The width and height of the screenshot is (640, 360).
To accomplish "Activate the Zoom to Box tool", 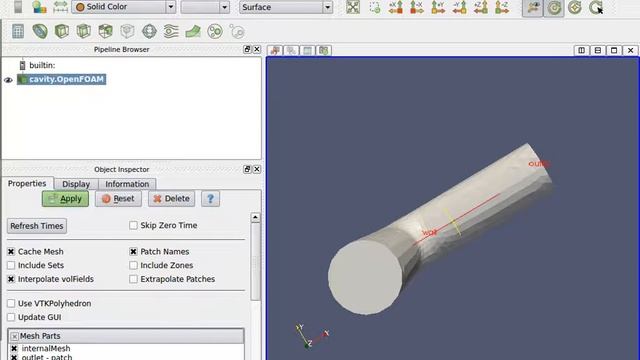I will pyautogui.click(x=374, y=7).
